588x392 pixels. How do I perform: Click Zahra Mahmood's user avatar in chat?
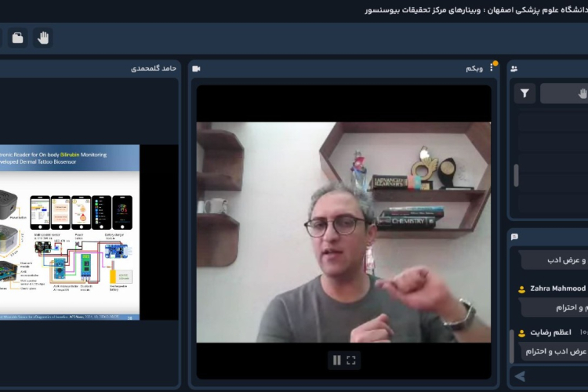tap(521, 289)
